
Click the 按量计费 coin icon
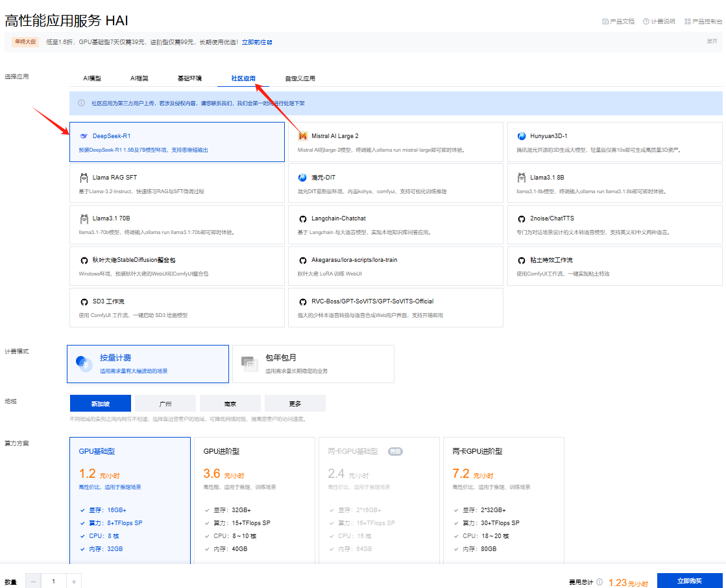[84, 364]
